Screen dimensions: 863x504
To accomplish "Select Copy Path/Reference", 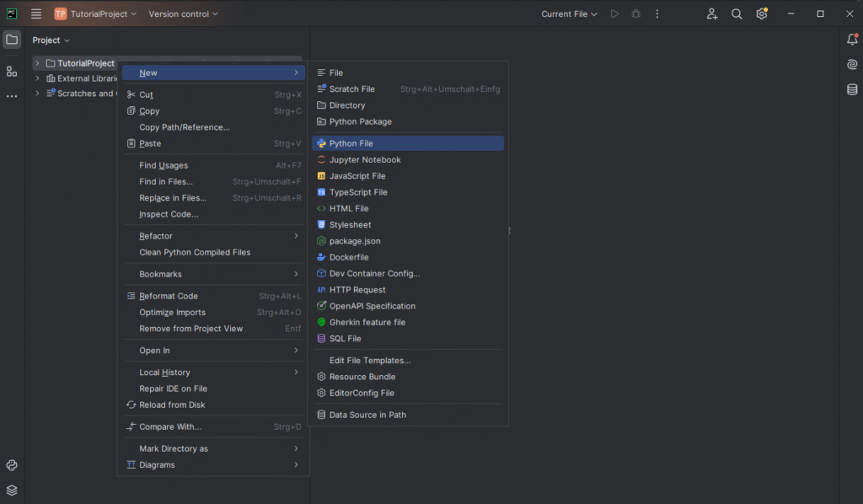I will pos(213,127).
